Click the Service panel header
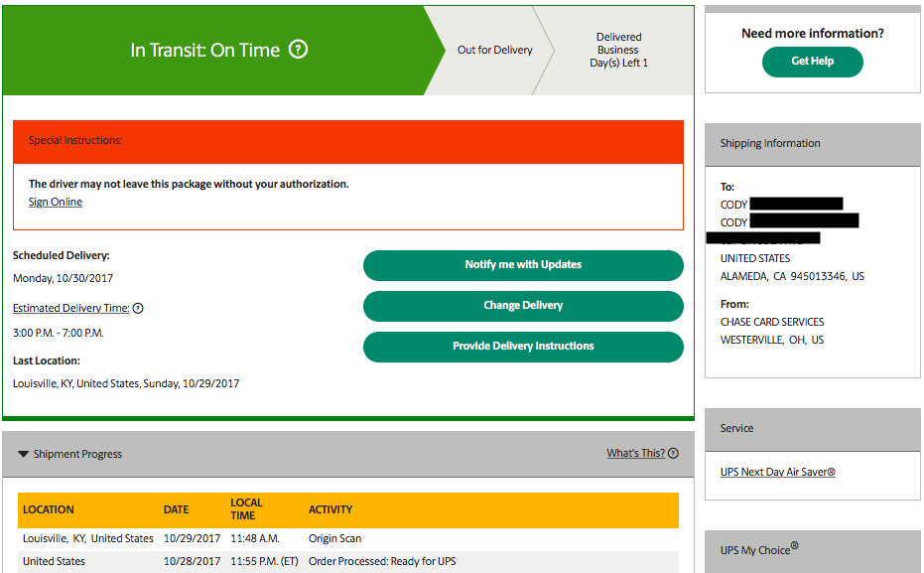This screenshot has height=573, width=924. click(813, 430)
